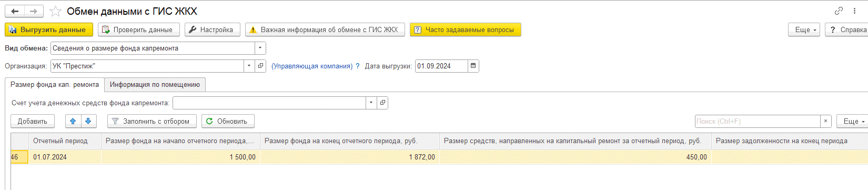This screenshot has width=868, height=190.
Task: Open the calendar date picker
Action: pyautogui.click(x=473, y=66)
